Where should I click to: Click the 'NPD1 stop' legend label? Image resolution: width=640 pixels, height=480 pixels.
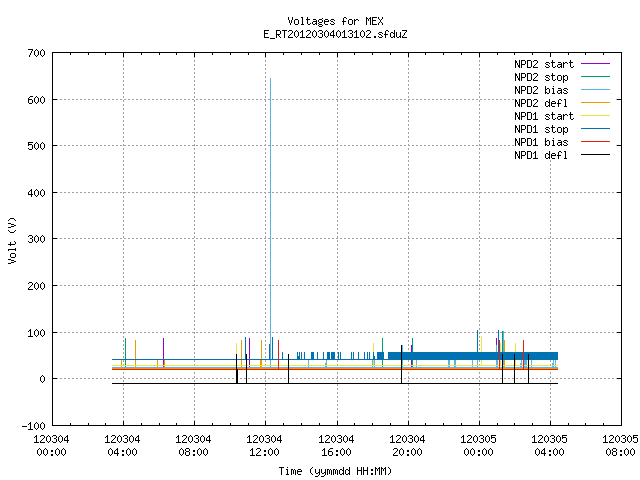(x=541, y=129)
